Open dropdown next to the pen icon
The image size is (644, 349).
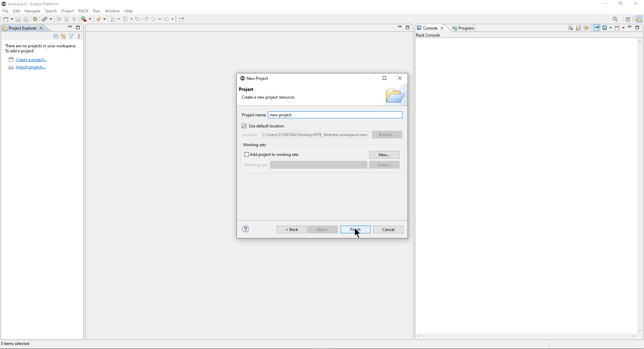(x=104, y=19)
